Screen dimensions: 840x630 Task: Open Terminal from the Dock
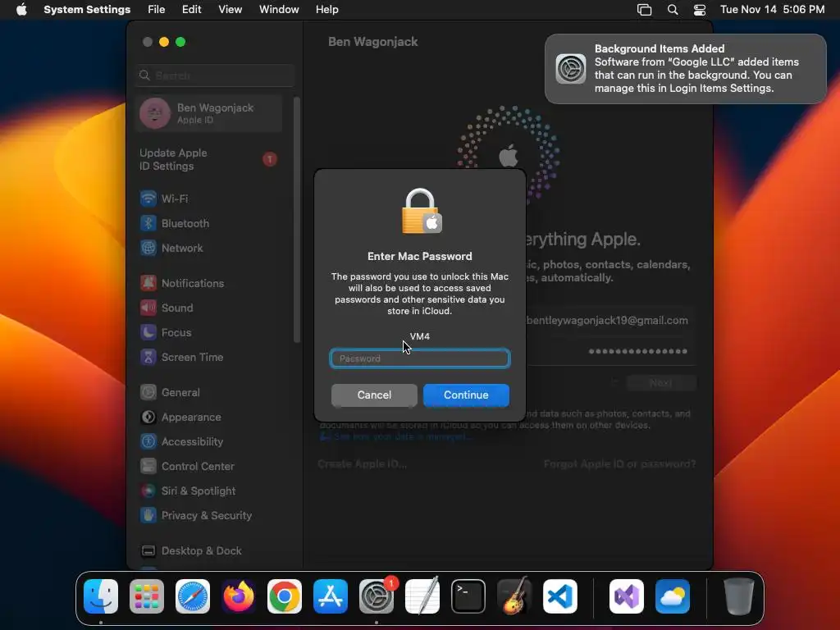coord(468,596)
